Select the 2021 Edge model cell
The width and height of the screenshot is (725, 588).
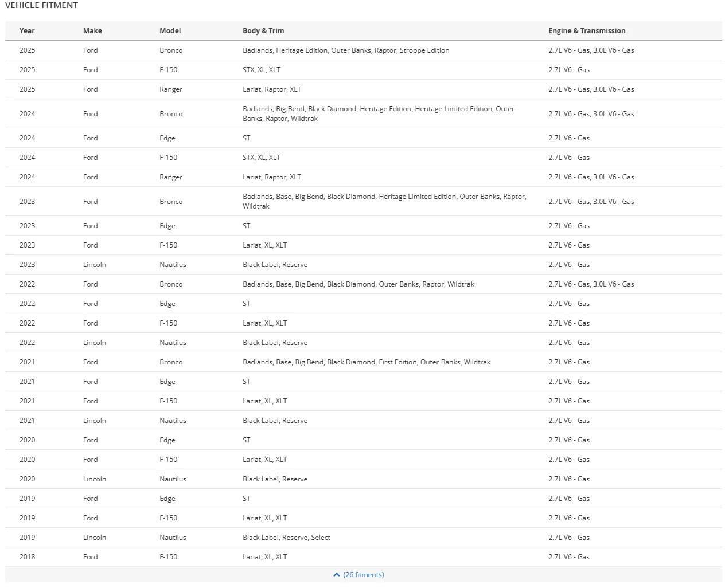[x=167, y=382]
